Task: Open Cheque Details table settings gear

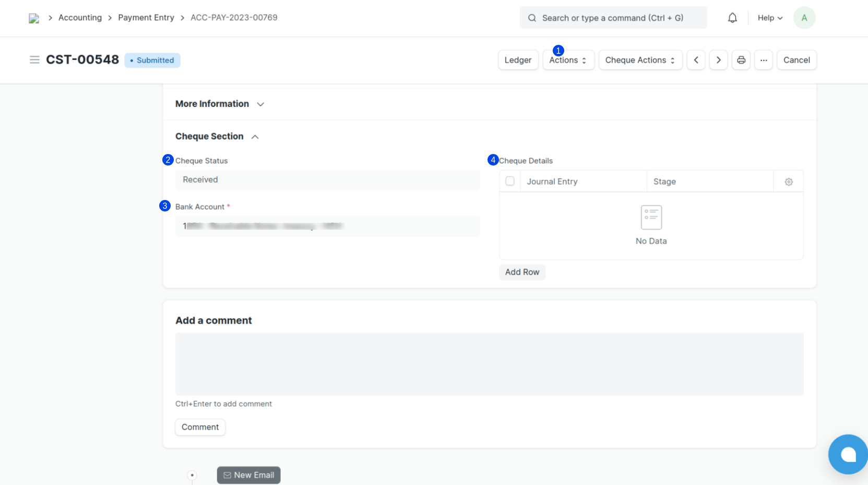Action: (x=788, y=182)
